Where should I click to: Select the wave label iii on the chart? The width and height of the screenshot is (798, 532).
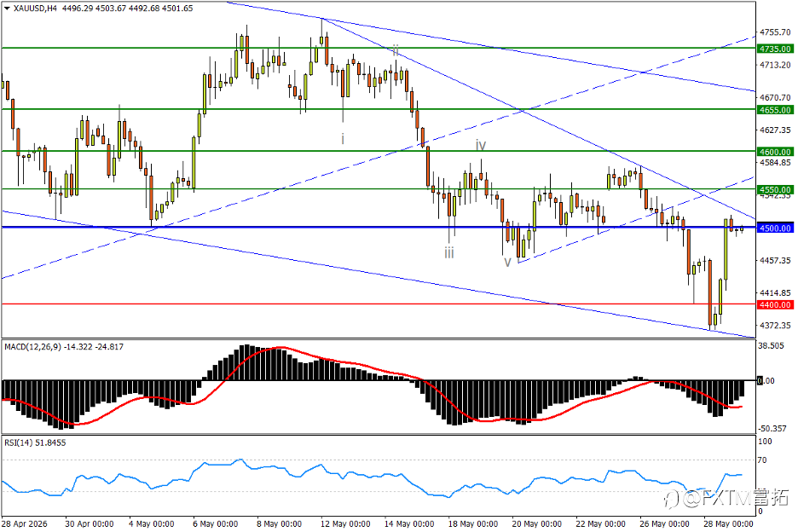coord(448,252)
